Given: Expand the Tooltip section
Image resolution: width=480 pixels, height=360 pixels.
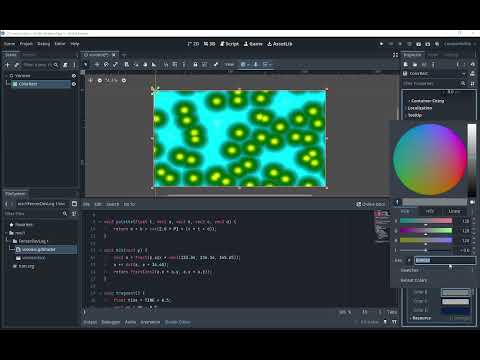Looking at the screenshot, I should (414, 115).
